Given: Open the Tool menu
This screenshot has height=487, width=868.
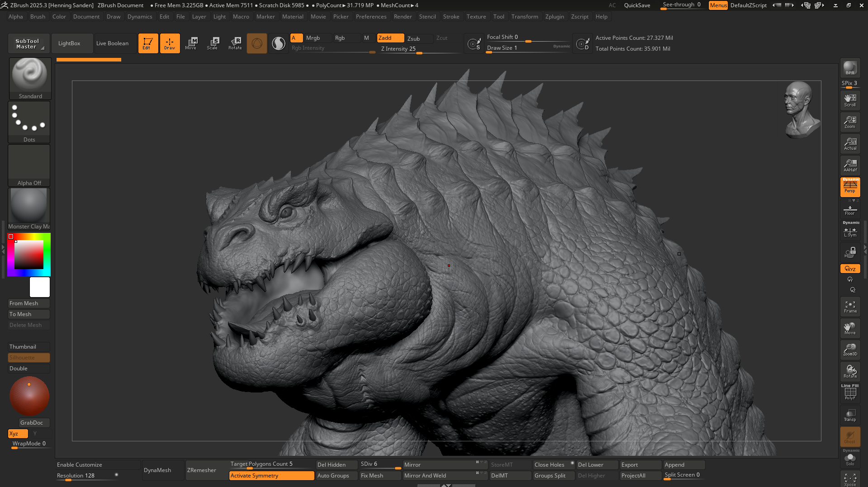Looking at the screenshot, I should coord(498,17).
